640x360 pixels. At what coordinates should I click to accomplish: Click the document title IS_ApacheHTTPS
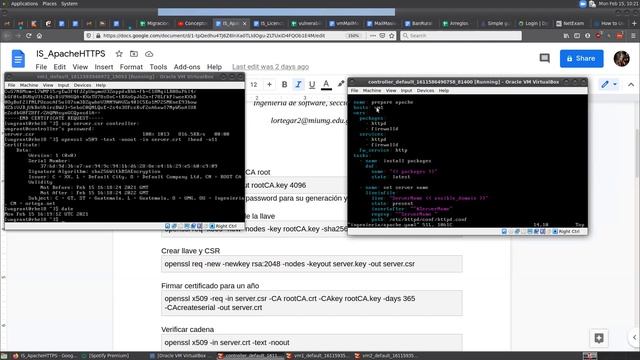tap(71, 54)
